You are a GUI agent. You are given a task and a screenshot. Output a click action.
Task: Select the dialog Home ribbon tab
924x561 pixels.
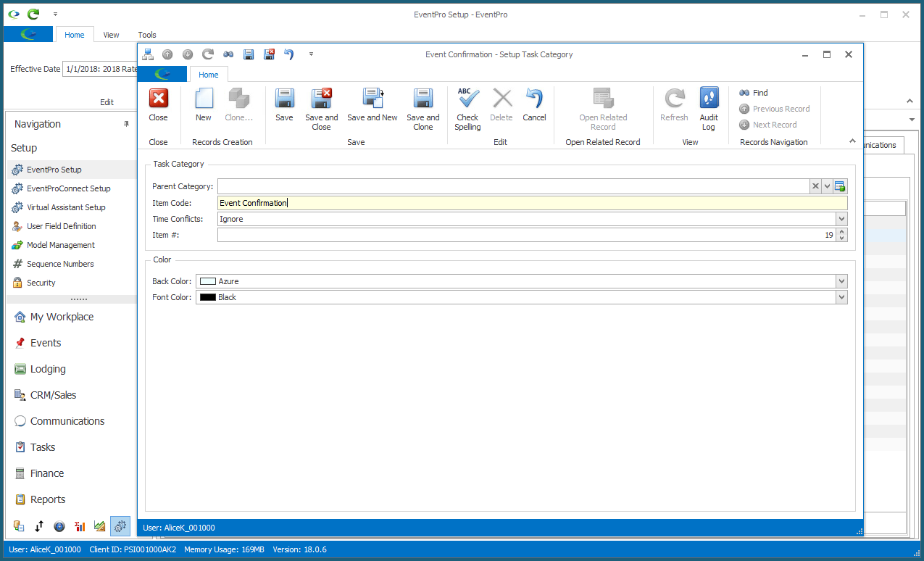[x=209, y=74]
